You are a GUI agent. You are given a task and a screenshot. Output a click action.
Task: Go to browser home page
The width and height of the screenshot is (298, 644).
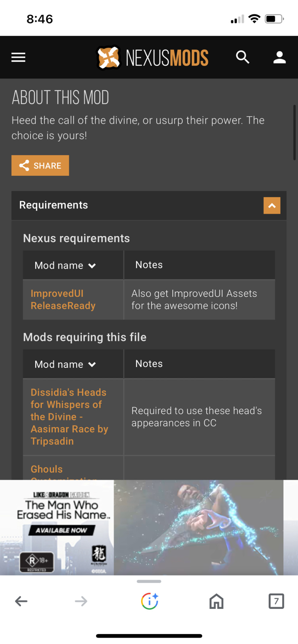(216, 601)
